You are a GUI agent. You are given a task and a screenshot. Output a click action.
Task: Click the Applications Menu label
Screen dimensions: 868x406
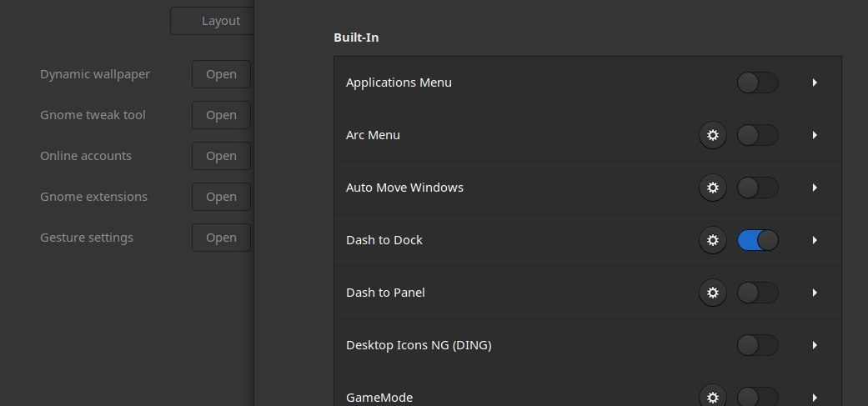click(399, 83)
